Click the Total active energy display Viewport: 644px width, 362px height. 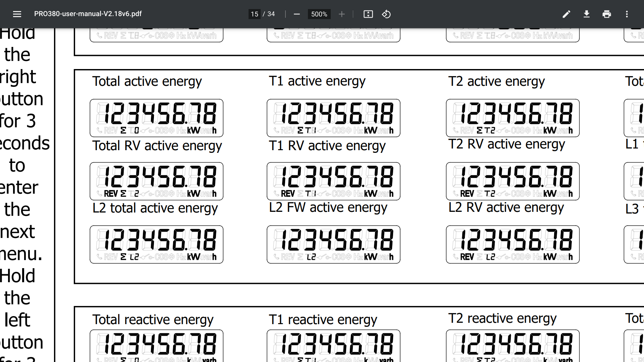(x=157, y=118)
